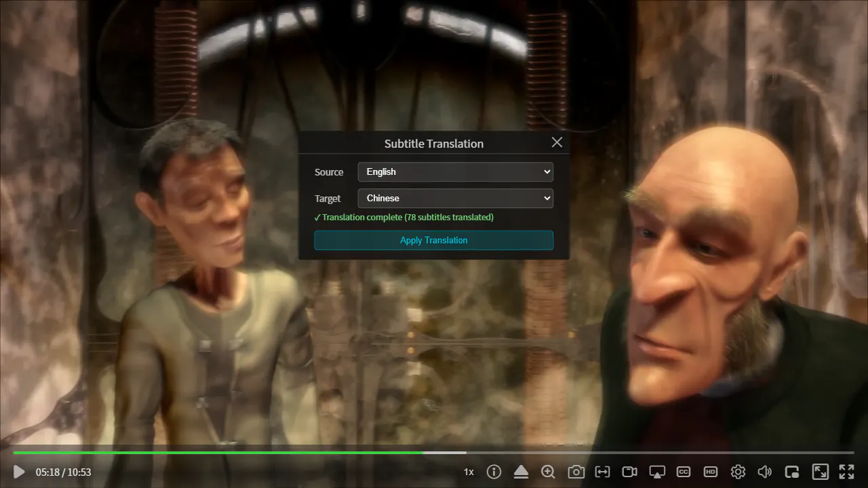Image resolution: width=868 pixels, height=488 pixels.
Task: Start recording with the video camera icon
Action: pyautogui.click(x=629, y=472)
